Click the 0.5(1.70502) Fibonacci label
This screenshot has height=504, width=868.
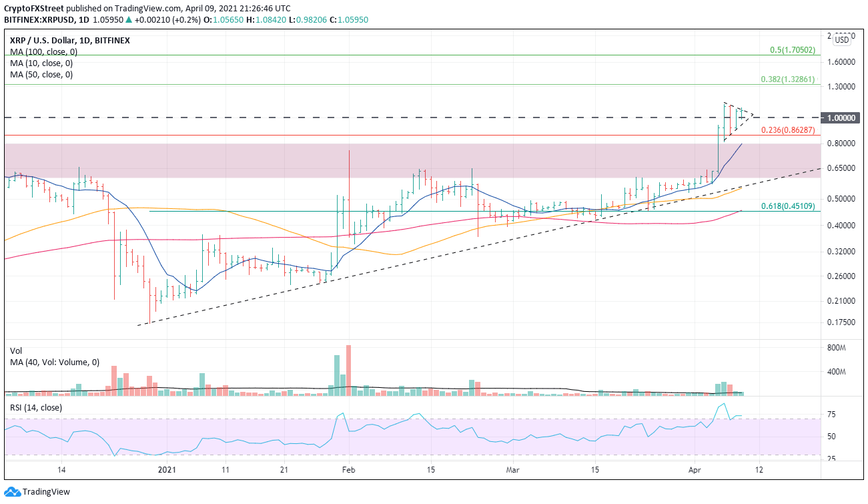[x=792, y=49]
